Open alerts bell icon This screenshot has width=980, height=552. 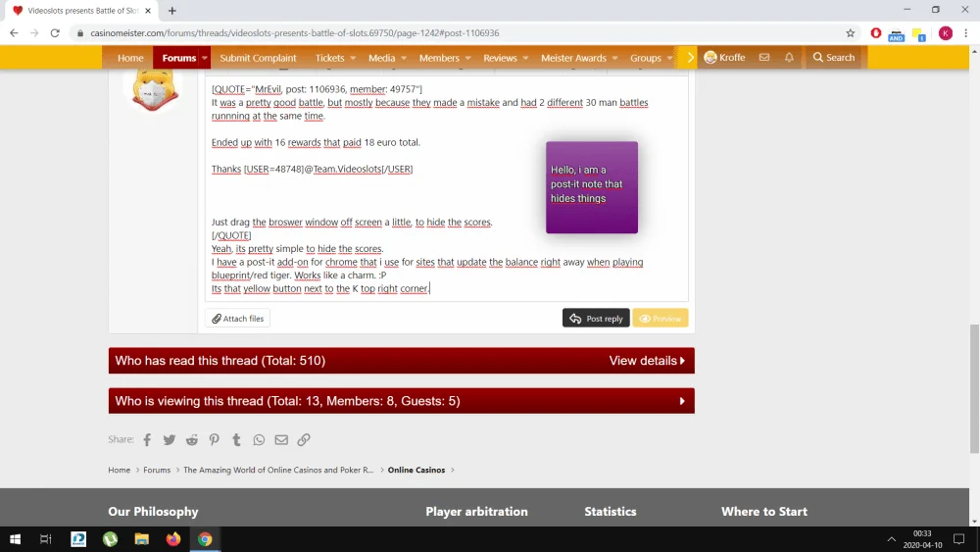789,58
